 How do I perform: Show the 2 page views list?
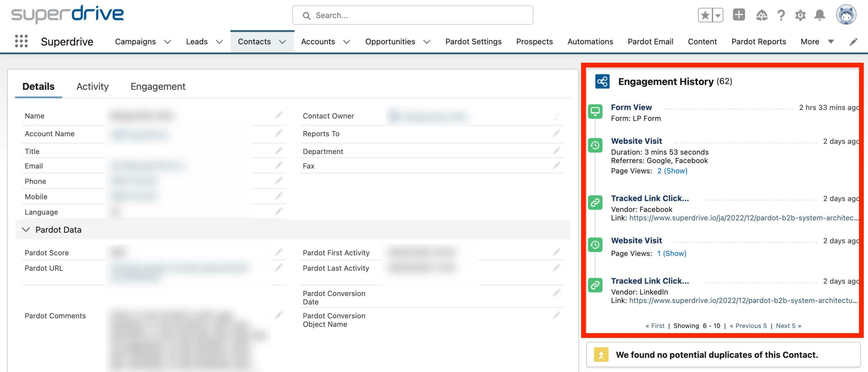click(x=672, y=171)
